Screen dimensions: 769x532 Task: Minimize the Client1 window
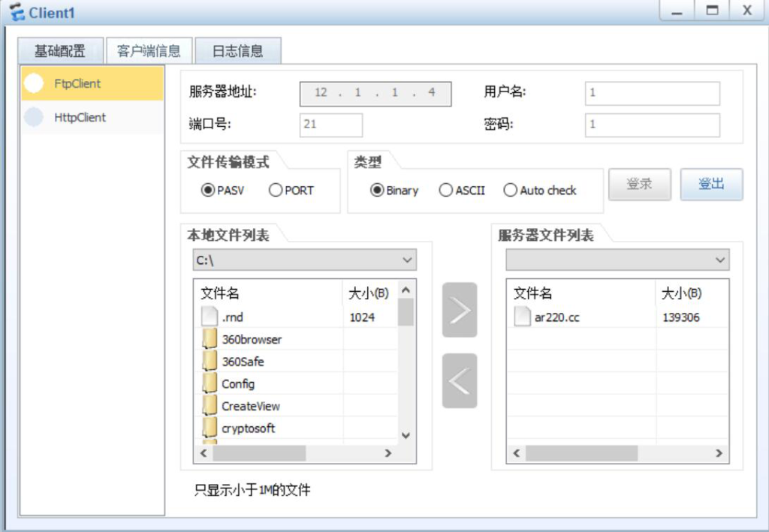pos(677,11)
